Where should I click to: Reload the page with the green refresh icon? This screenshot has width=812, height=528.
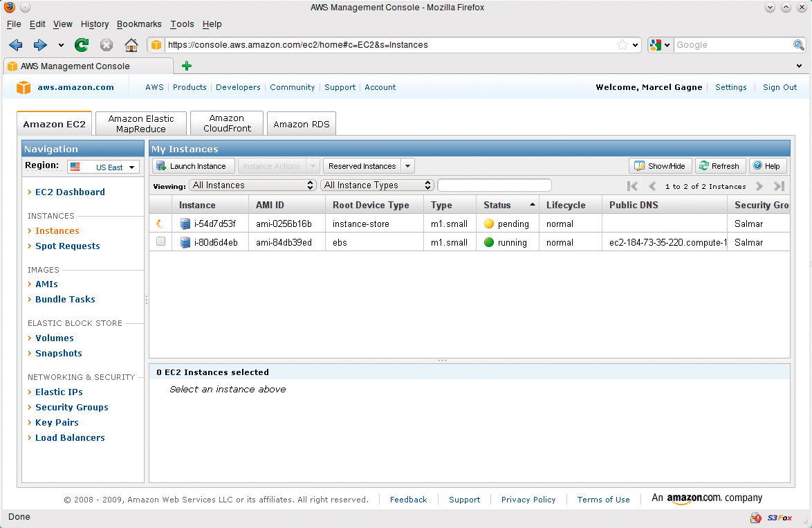click(x=82, y=45)
